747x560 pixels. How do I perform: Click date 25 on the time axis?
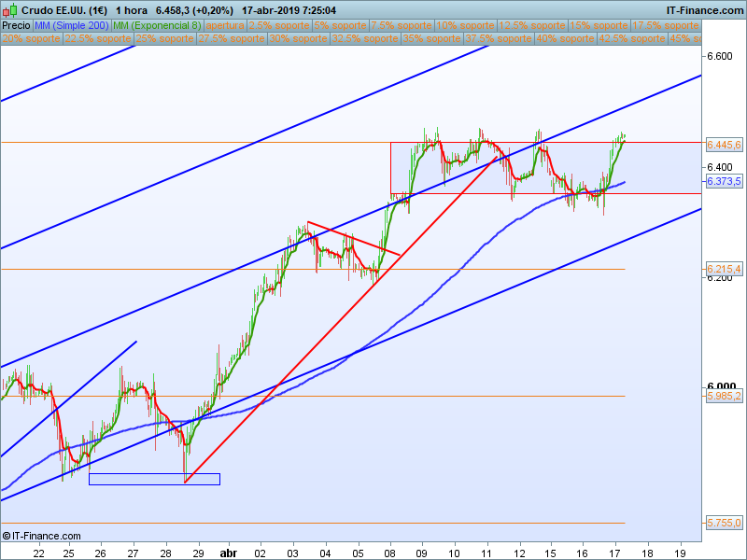pyautogui.click(x=69, y=553)
